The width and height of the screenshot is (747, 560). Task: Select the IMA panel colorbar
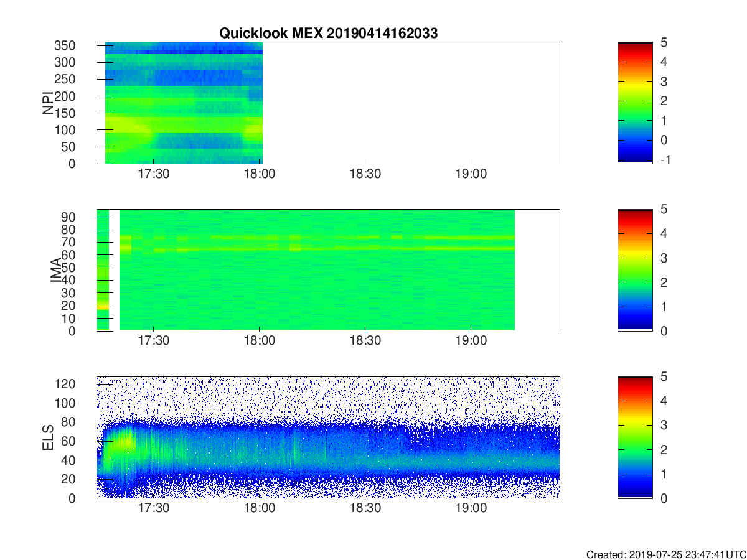tap(635, 270)
